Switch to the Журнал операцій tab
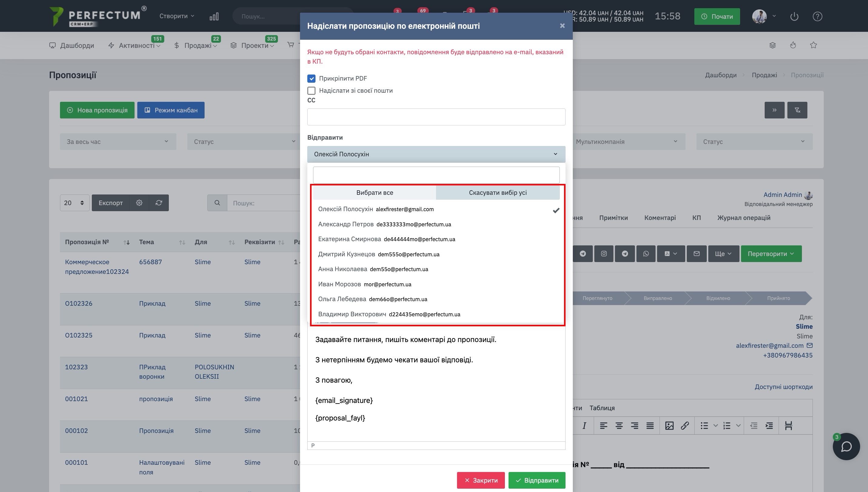The image size is (868, 492). point(744,218)
